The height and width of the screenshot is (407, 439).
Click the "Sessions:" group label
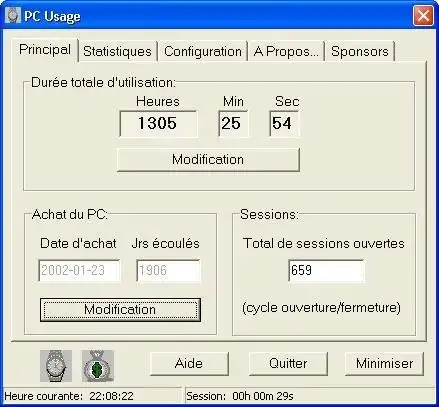269,214
